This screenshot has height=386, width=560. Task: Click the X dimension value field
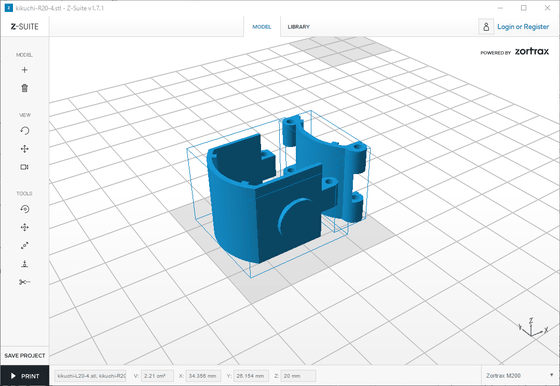click(x=203, y=376)
